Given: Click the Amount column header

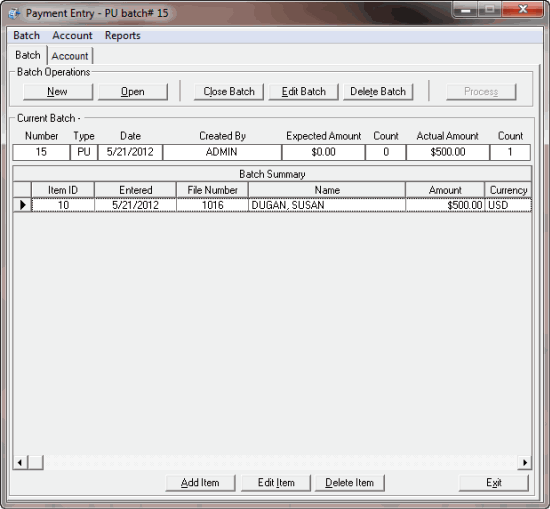Looking at the screenshot, I should click(x=445, y=190).
